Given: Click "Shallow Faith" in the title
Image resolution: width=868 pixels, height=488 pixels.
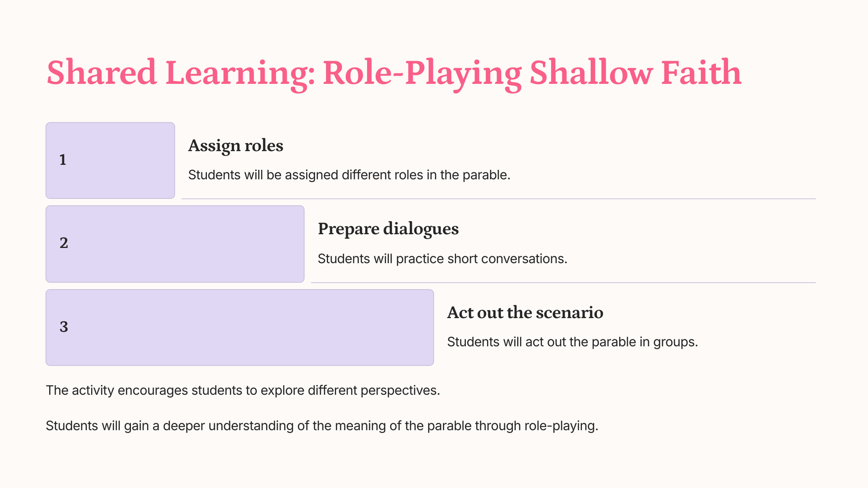Looking at the screenshot, I should coord(635,73).
